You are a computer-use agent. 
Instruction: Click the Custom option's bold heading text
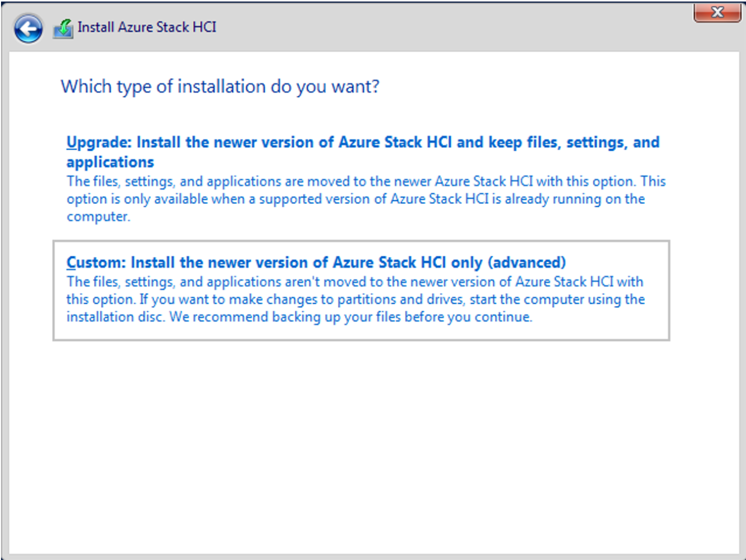[316, 262]
